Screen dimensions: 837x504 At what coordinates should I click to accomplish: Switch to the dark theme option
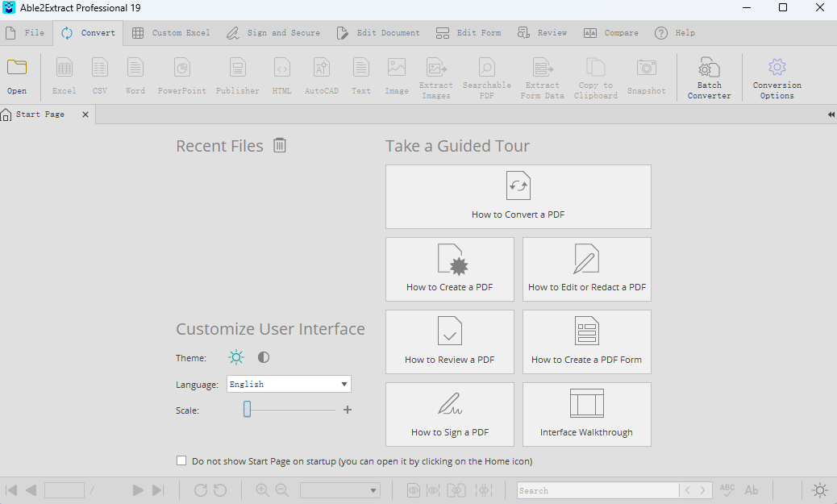(264, 357)
